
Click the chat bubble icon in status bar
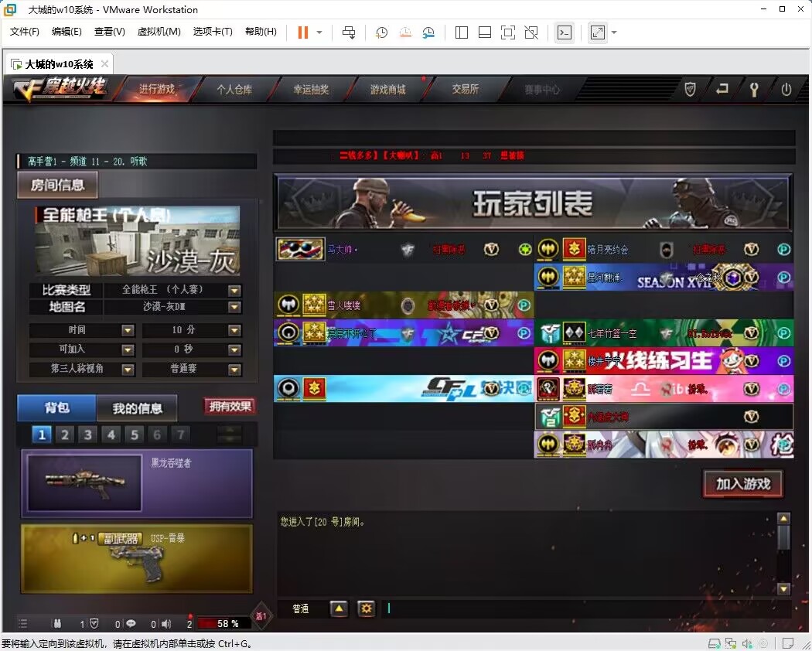coord(131,623)
